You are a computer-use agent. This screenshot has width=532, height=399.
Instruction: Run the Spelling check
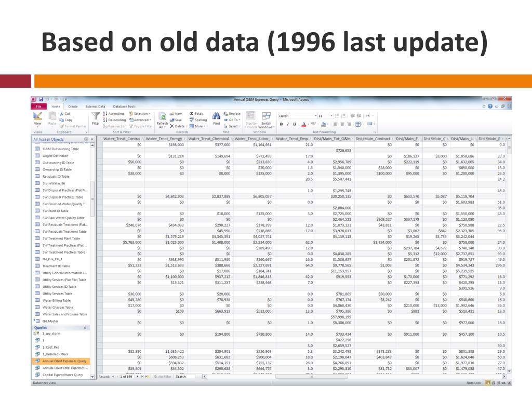click(x=198, y=120)
